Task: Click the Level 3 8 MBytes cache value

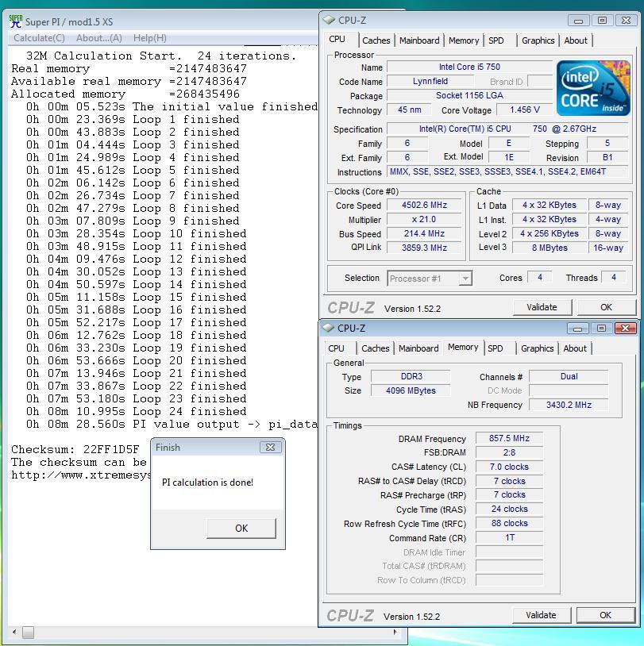Action: (550, 248)
